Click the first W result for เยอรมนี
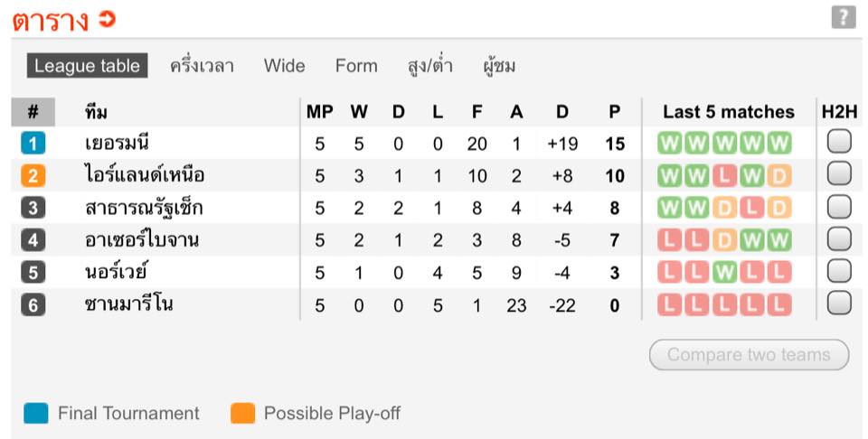This screenshot has width=868, height=439. pos(669,143)
